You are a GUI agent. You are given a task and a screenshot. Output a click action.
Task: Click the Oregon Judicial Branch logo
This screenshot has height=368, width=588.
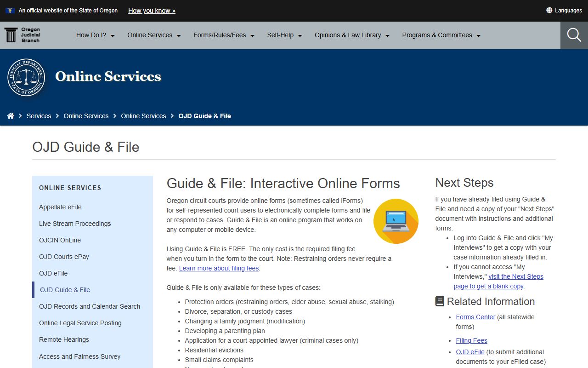[x=23, y=35]
